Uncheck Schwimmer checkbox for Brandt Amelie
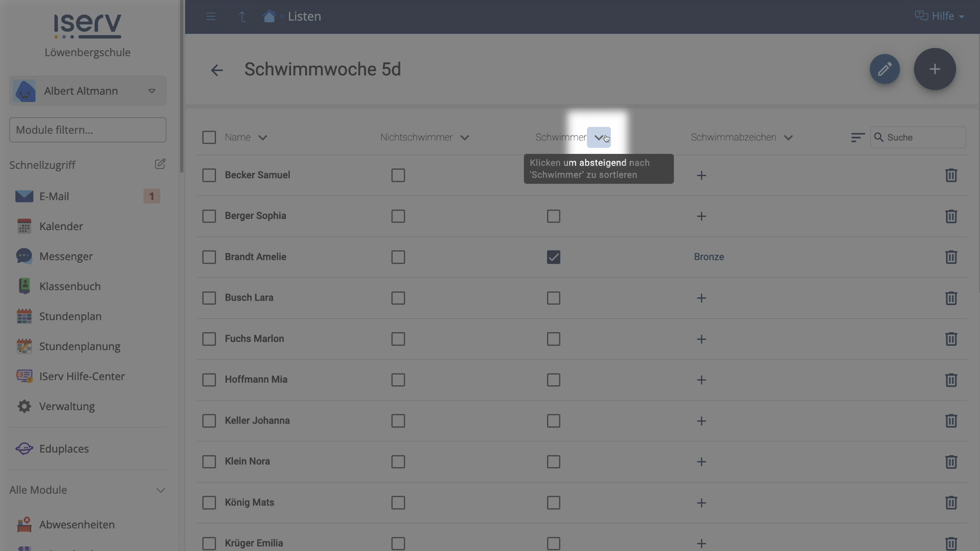Viewport: 980px width, 551px height. 553,257
